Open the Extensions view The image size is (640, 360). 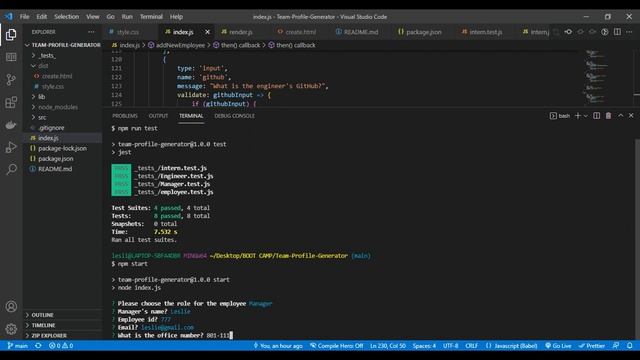(x=11, y=102)
